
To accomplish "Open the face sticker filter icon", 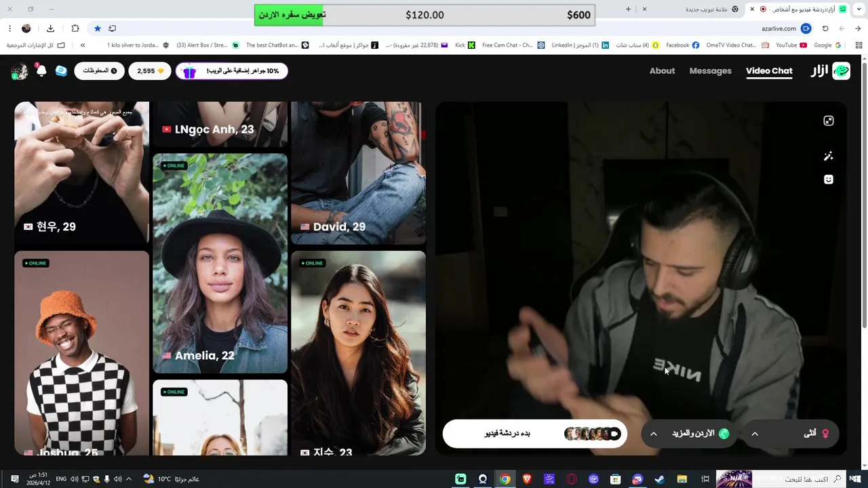I will click(828, 180).
